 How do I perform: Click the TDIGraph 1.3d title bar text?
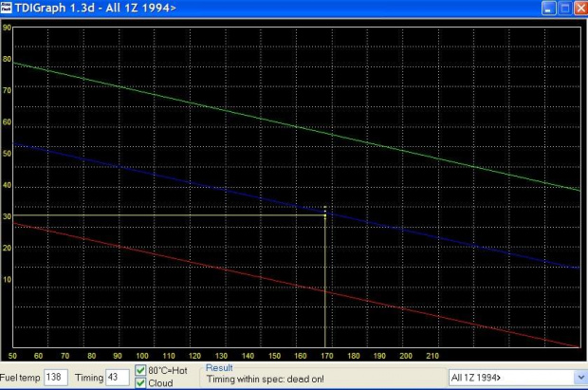click(x=95, y=8)
